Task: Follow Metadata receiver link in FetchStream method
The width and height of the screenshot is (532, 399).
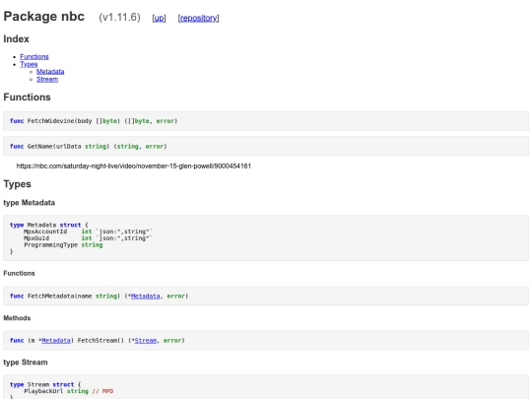Action: (56, 340)
